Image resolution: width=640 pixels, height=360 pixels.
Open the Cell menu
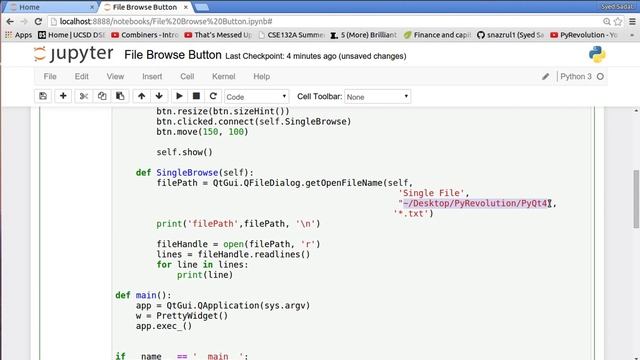tap(187, 76)
